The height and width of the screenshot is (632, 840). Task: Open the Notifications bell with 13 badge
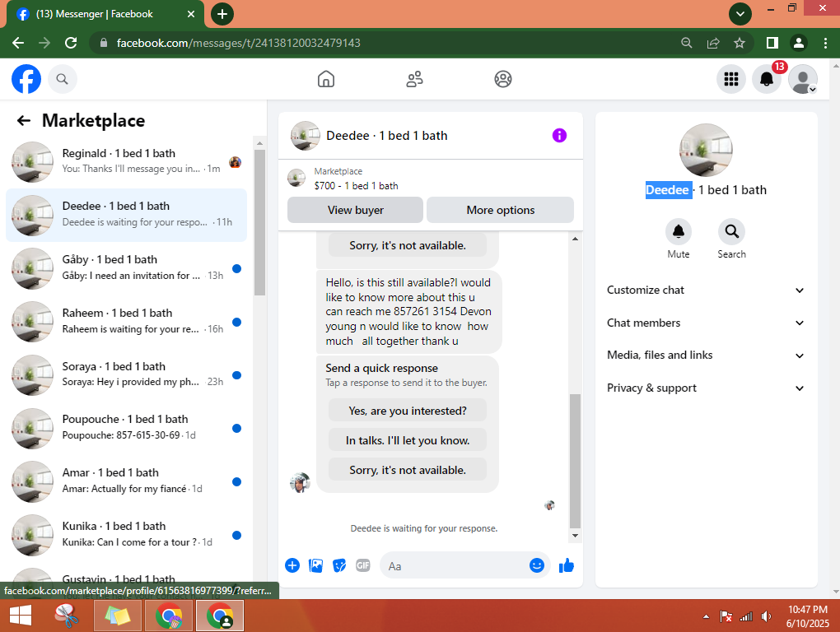coord(767,79)
